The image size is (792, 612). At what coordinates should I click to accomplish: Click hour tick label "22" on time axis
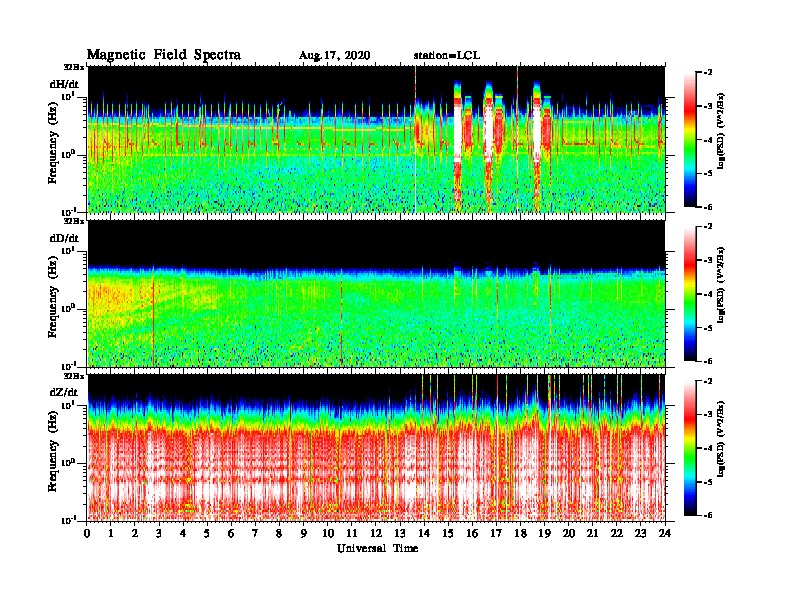coord(617,533)
